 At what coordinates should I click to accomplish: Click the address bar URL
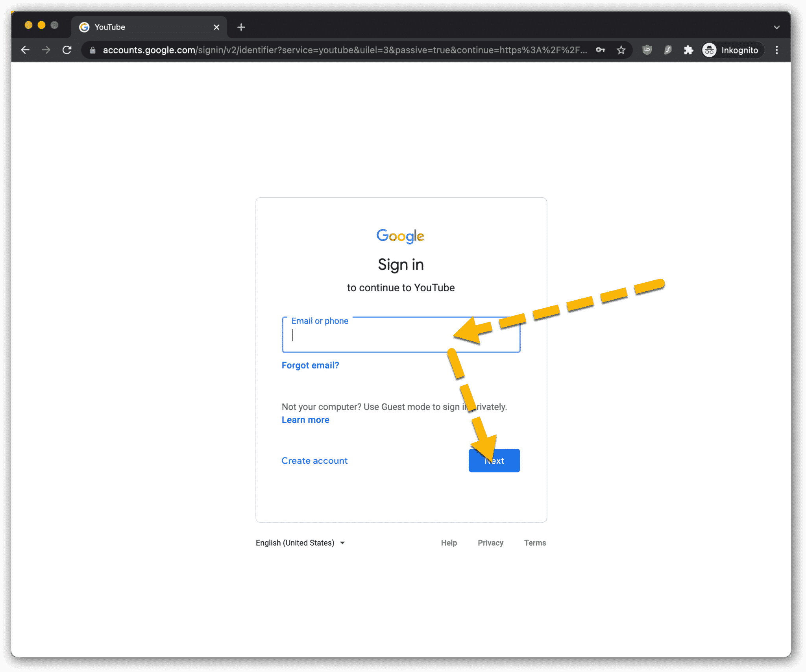[x=345, y=50]
